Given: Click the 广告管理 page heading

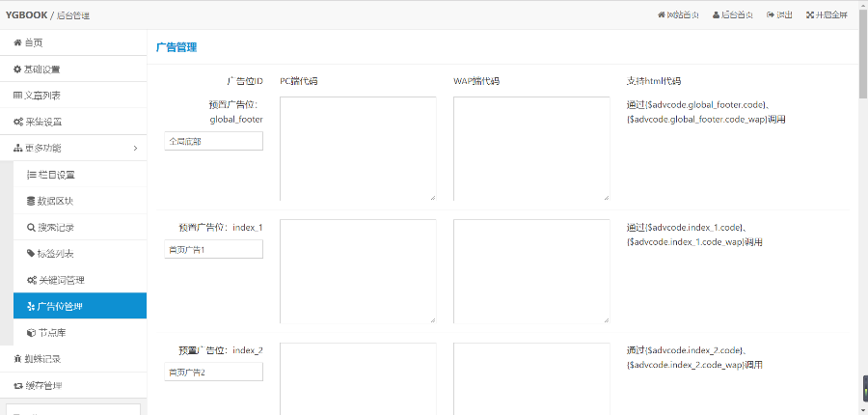Looking at the screenshot, I should pos(176,47).
